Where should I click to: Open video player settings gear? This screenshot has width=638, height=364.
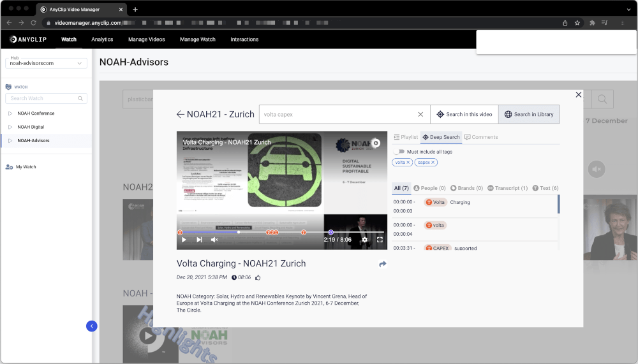tap(365, 240)
